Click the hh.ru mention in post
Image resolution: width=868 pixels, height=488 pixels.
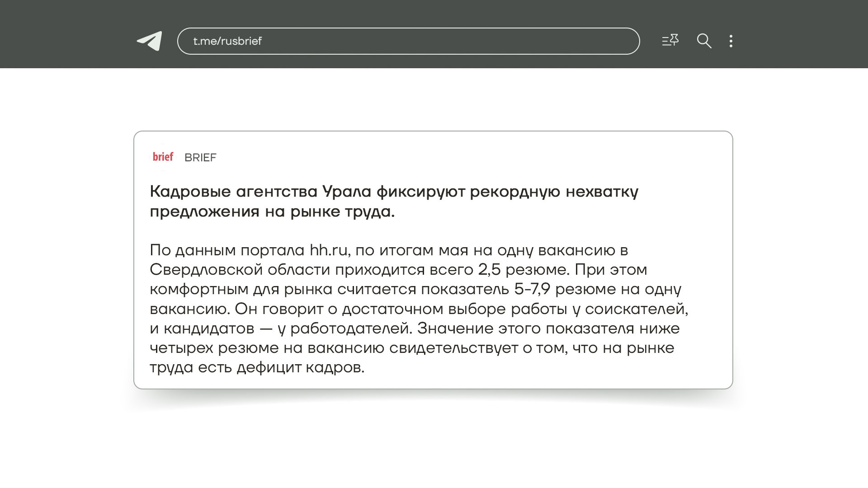click(x=329, y=250)
